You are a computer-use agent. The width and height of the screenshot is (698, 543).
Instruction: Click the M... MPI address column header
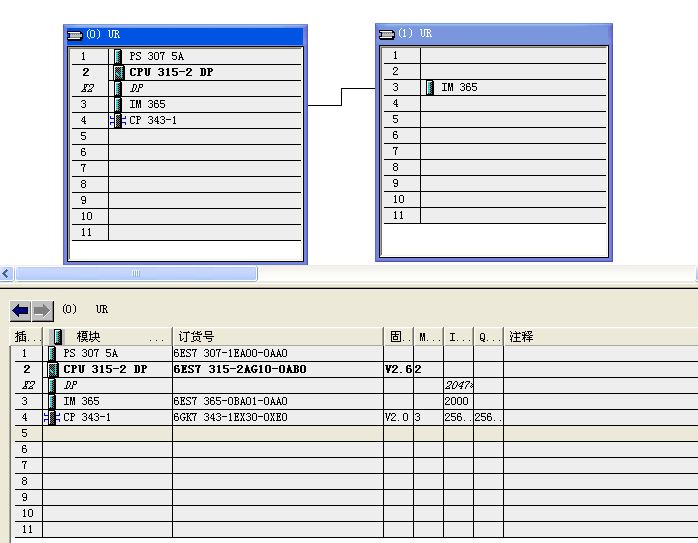click(x=429, y=336)
